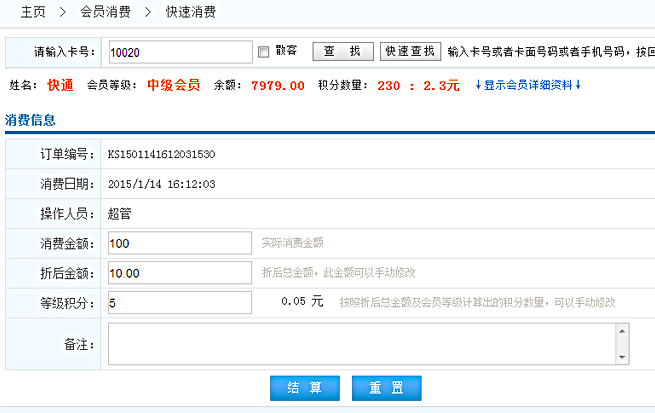Select the 快速消费 breadcrumb item
This screenshot has height=413, width=655.
pos(190,13)
